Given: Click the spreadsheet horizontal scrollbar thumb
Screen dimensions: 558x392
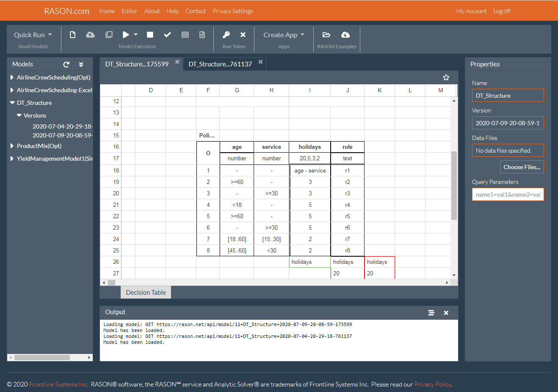Looking at the screenshot, I should pos(112,282).
